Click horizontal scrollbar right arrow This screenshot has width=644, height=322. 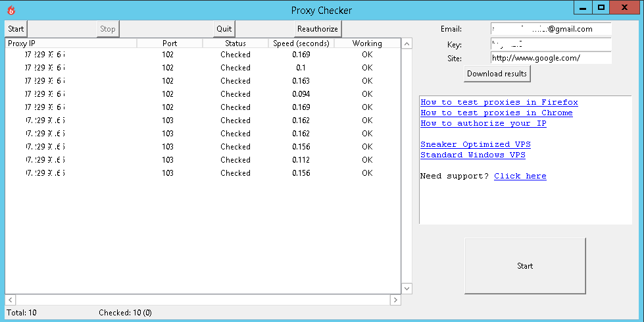coord(395,300)
